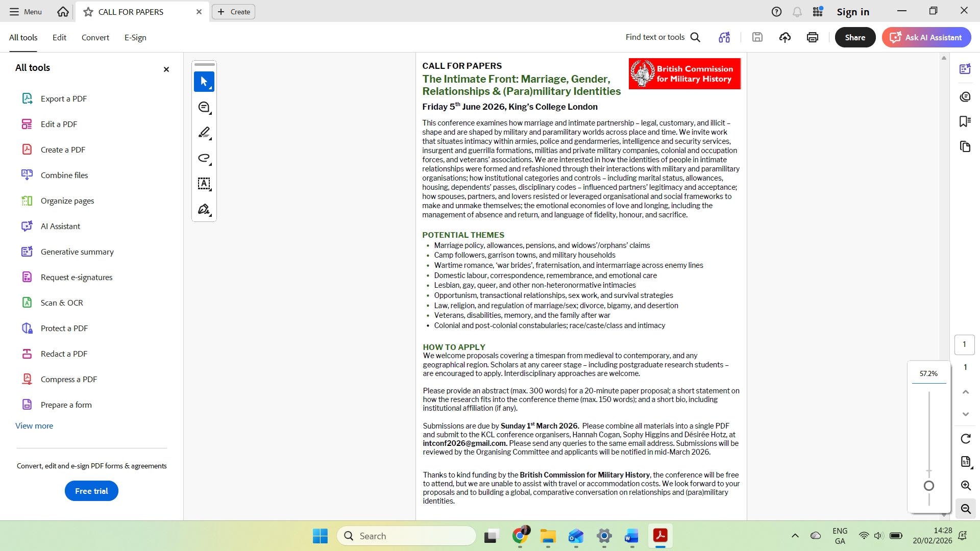Pick the freehand Draw lasso tool
Screen dimensions: 980x551
click(204, 158)
